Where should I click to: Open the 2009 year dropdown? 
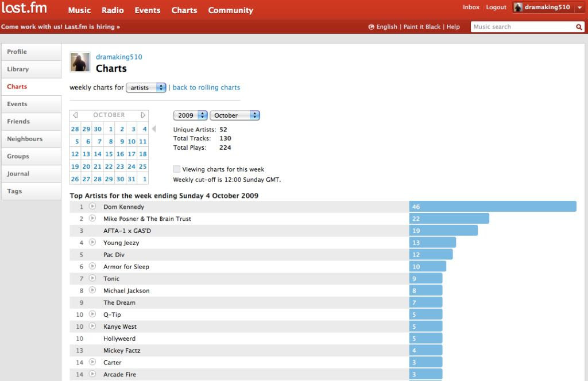(190, 115)
